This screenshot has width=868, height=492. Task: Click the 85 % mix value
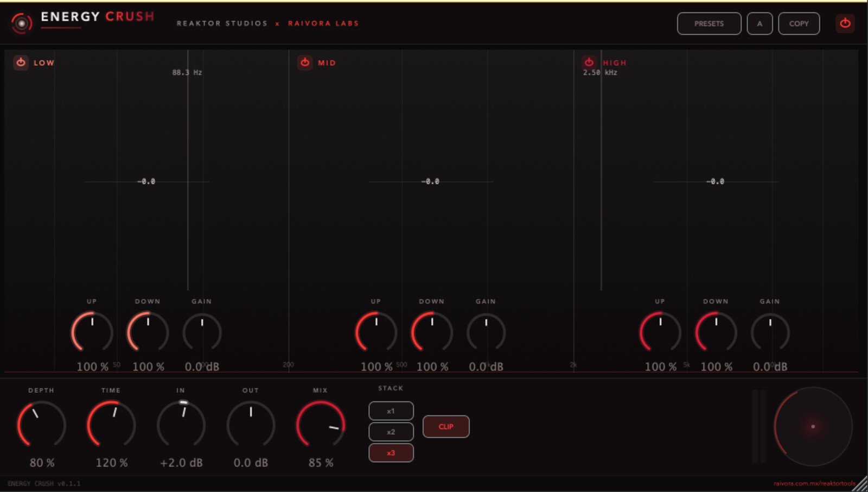pyautogui.click(x=321, y=463)
